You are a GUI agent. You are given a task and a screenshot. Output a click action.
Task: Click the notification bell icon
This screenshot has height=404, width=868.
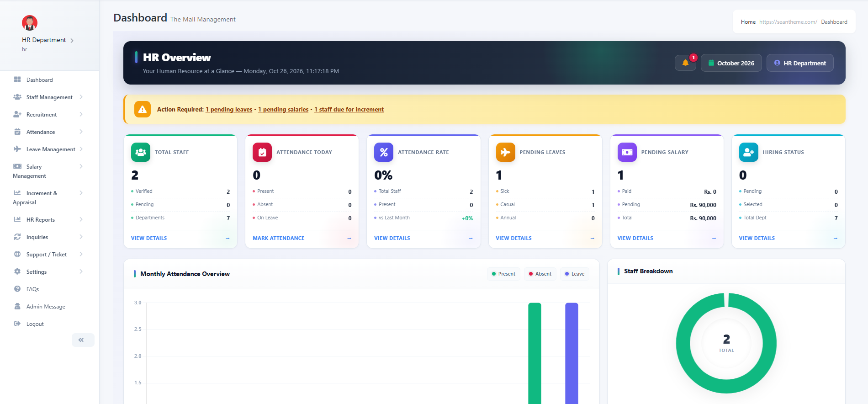point(685,63)
